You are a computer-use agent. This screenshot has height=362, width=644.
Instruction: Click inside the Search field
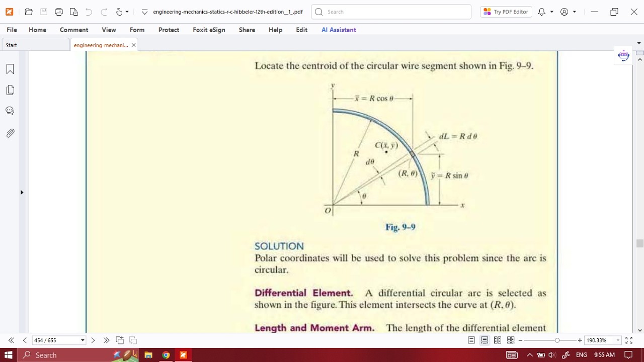(391, 12)
